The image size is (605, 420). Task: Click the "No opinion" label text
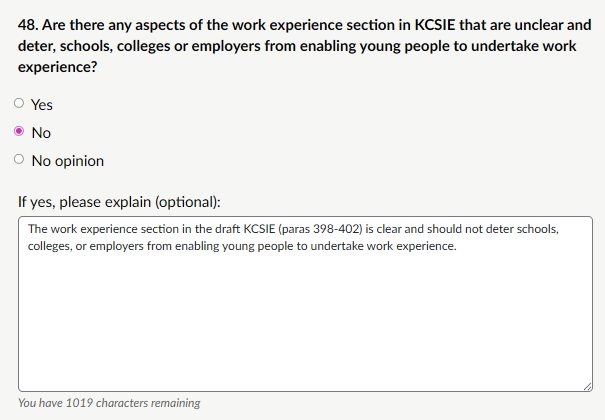point(68,160)
